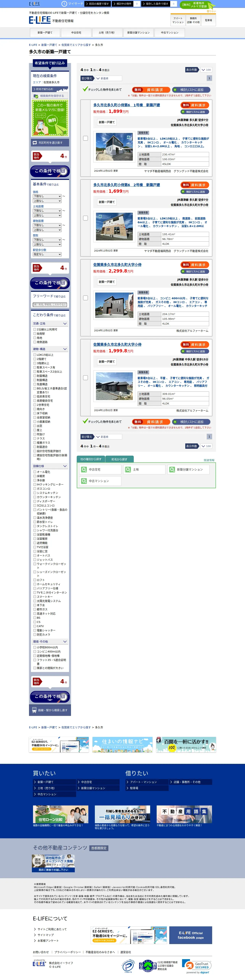Open 不動産用語集 banner
Viewport: 245px width, 980px height.
click(x=184, y=814)
